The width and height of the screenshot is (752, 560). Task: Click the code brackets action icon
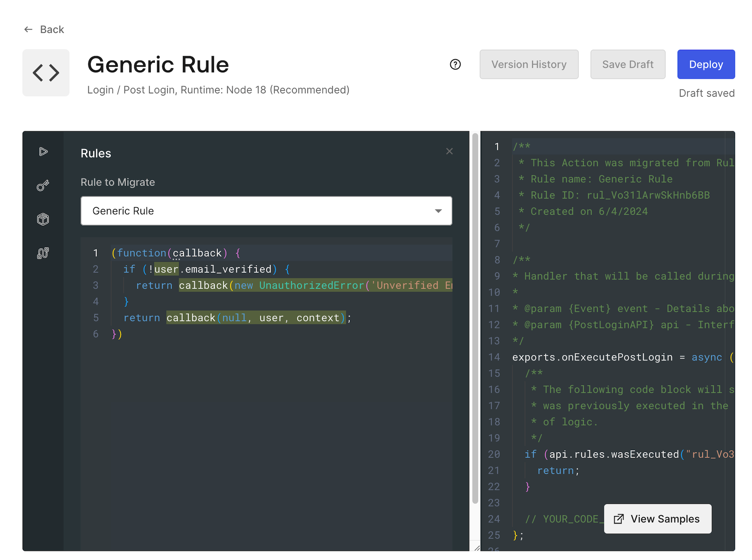46,73
